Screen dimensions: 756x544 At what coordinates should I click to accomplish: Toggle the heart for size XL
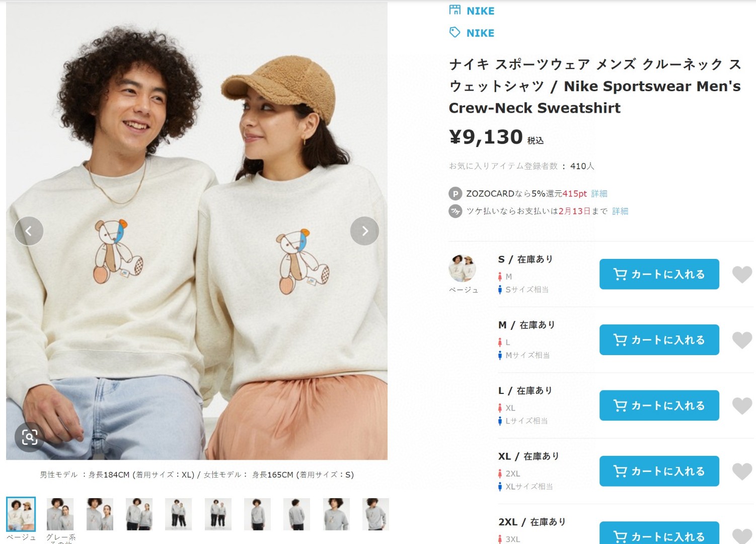tap(742, 471)
